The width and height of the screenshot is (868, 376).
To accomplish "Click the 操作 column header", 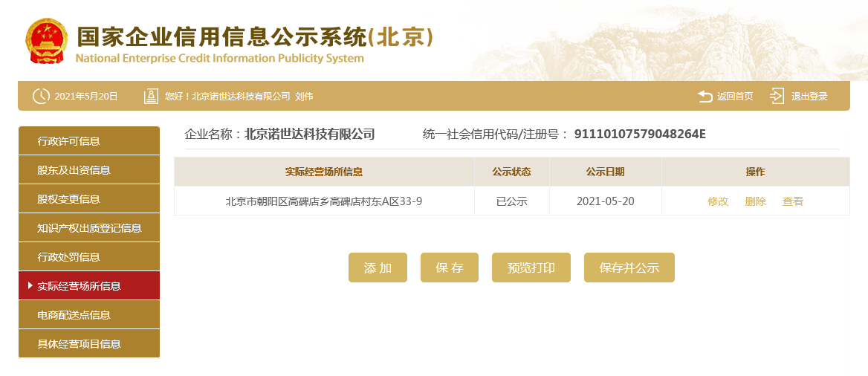I will 755,172.
